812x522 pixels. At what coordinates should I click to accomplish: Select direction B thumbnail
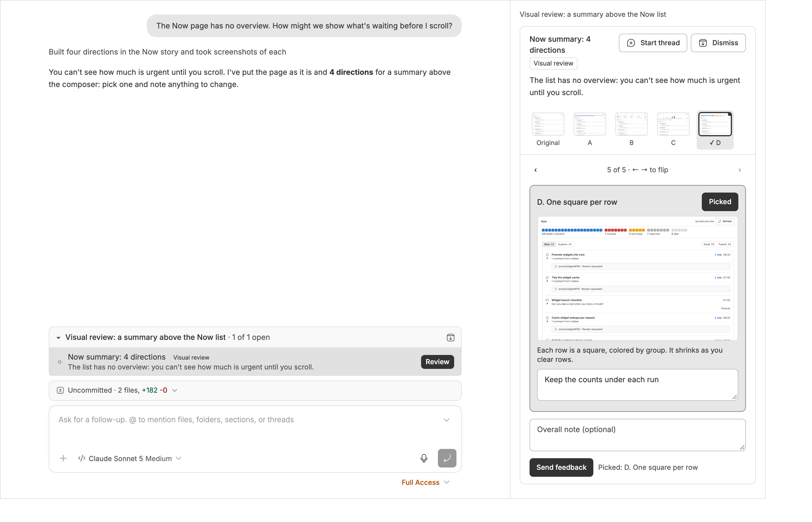[x=631, y=130]
